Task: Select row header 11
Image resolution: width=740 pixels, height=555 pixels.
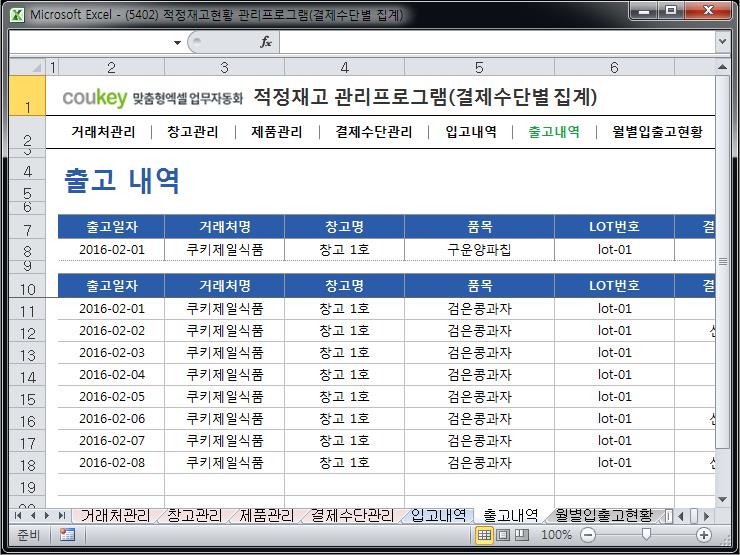Action: pos(27,309)
